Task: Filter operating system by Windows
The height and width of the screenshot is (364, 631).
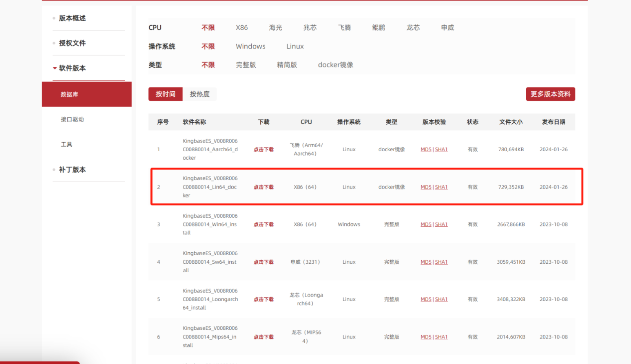Action: tap(250, 46)
